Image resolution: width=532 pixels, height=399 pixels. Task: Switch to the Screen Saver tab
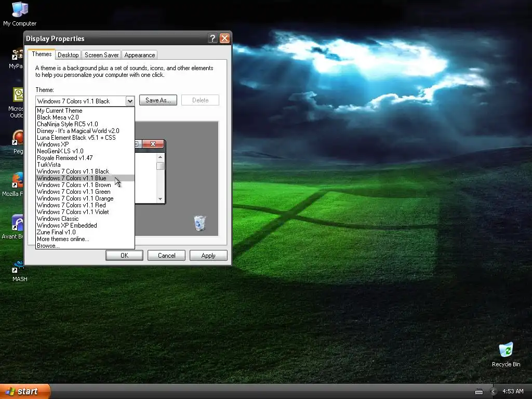point(101,55)
